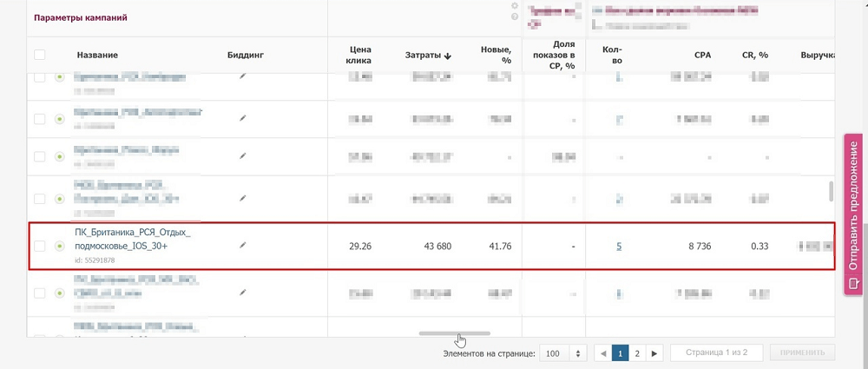Screen dimensions: 868x369
Task: Sort table by CPA column header
Action: [x=702, y=55]
